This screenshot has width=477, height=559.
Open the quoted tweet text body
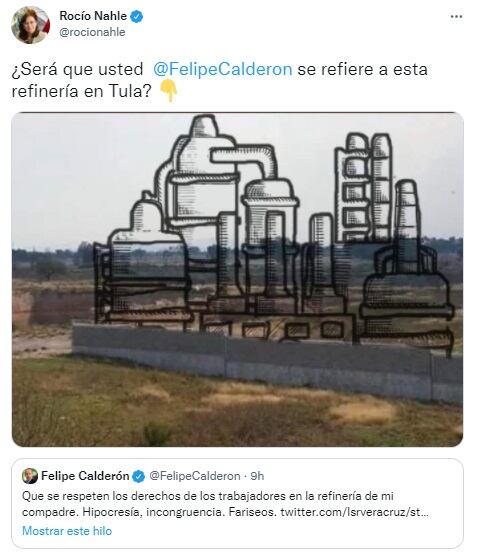pyautogui.click(x=225, y=504)
